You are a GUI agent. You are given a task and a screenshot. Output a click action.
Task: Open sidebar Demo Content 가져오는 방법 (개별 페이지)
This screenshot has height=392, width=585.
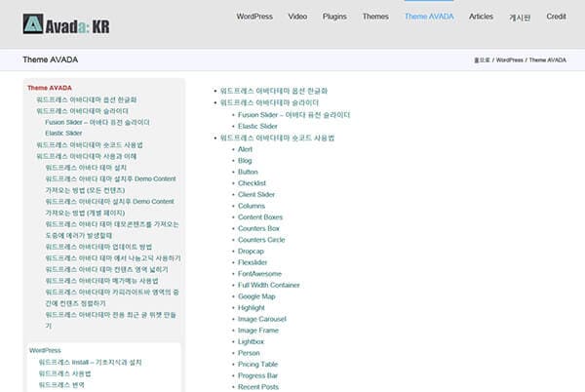click(109, 207)
